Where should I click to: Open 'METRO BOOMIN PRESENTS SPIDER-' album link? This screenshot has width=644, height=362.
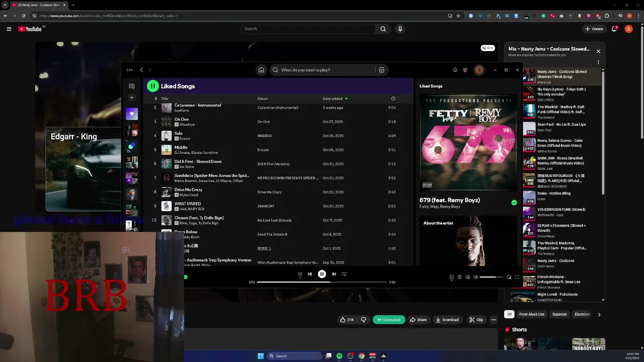pyautogui.click(x=288, y=178)
